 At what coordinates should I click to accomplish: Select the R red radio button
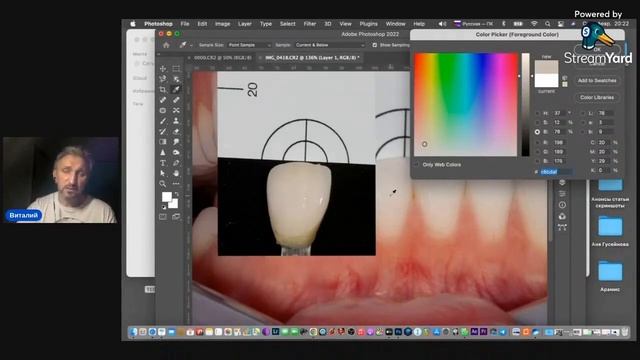537,142
